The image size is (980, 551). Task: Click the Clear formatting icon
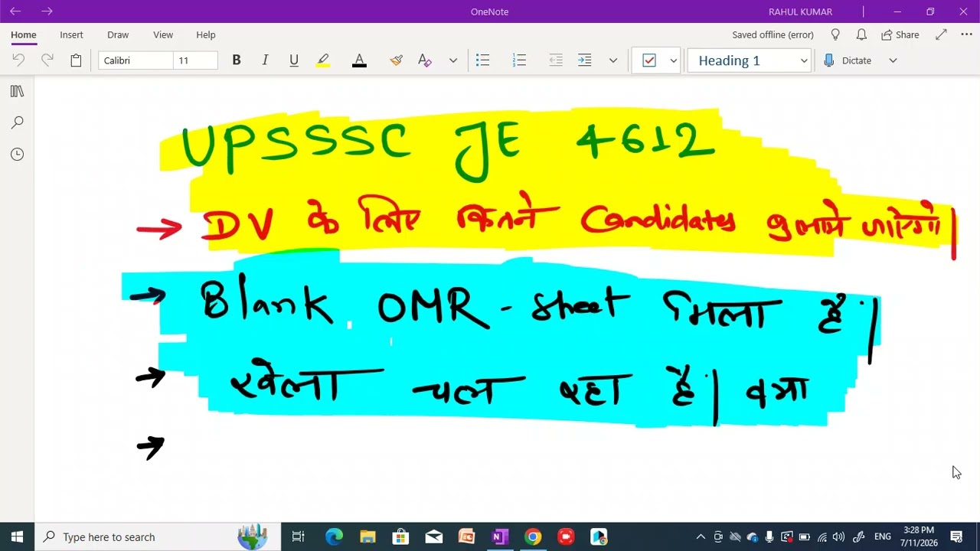(x=425, y=60)
